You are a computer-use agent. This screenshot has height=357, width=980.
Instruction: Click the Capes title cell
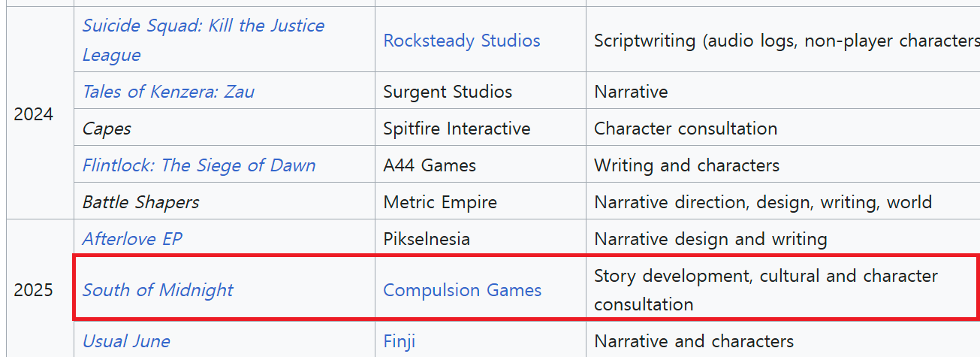click(225, 129)
